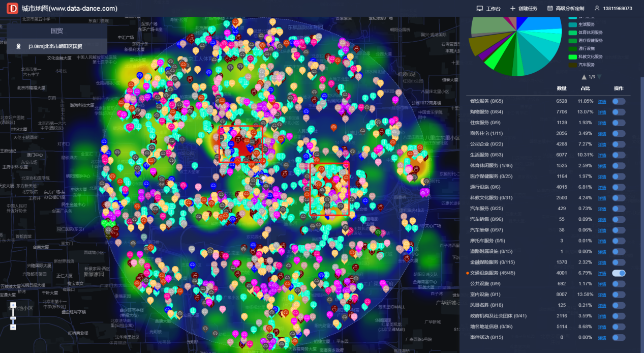Image resolution: width=644 pixels, height=353 pixels.
Task: Turn on the 购物服务 toggle
Action: pyautogui.click(x=619, y=112)
